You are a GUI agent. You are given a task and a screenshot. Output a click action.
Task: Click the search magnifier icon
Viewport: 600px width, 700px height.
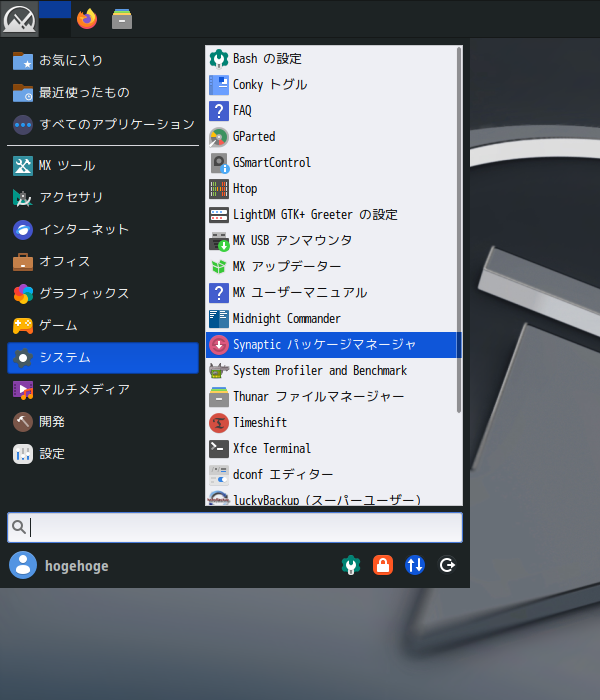point(19,527)
